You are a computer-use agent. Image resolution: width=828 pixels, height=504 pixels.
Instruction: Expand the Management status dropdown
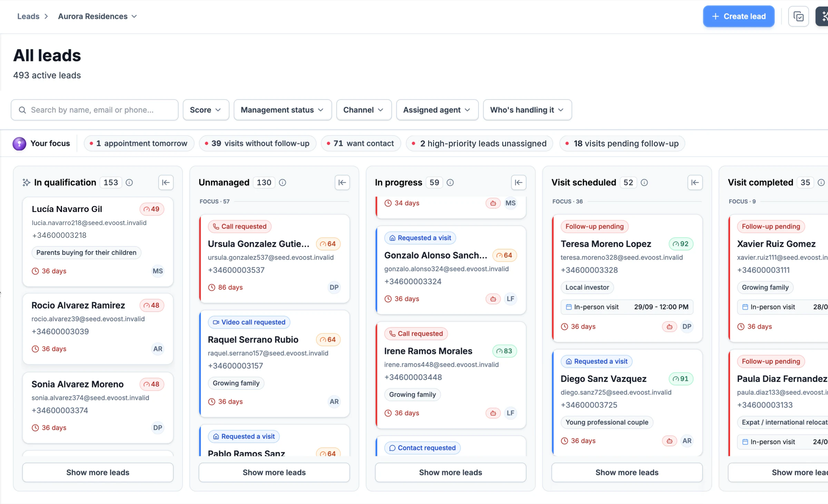click(x=283, y=110)
